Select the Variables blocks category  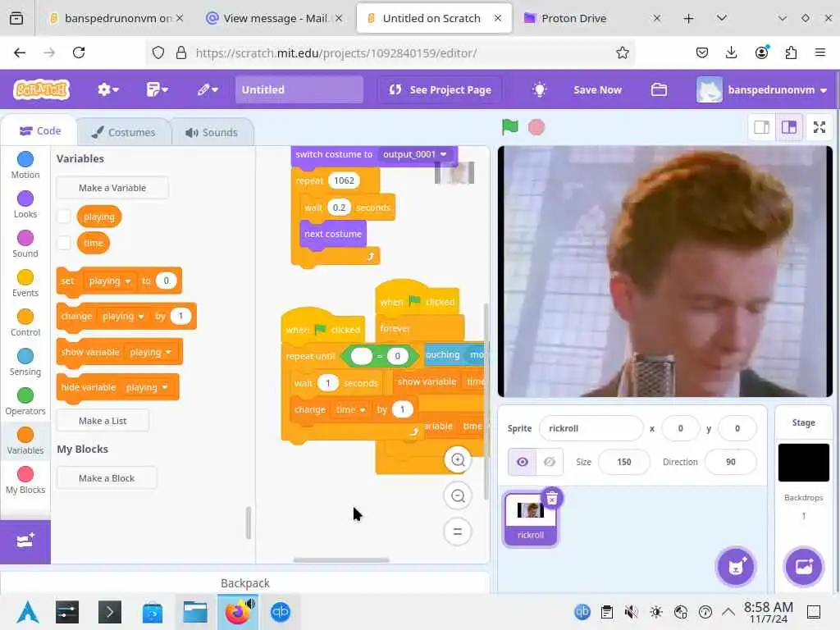(x=25, y=441)
